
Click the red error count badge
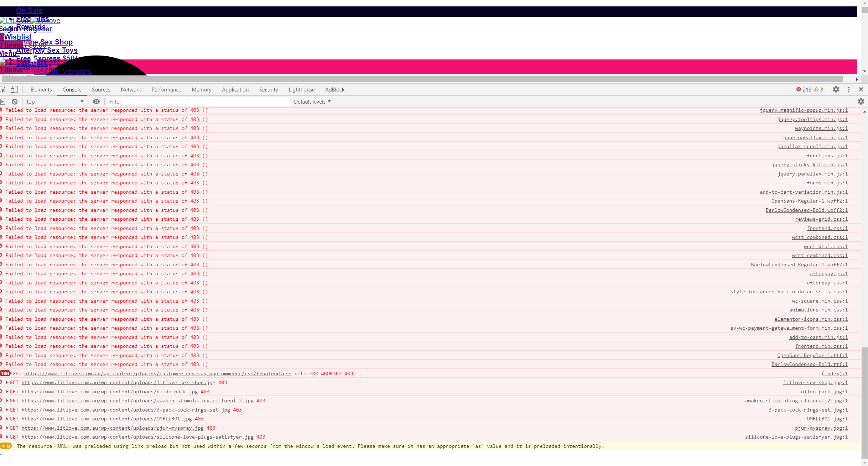coord(804,90)
